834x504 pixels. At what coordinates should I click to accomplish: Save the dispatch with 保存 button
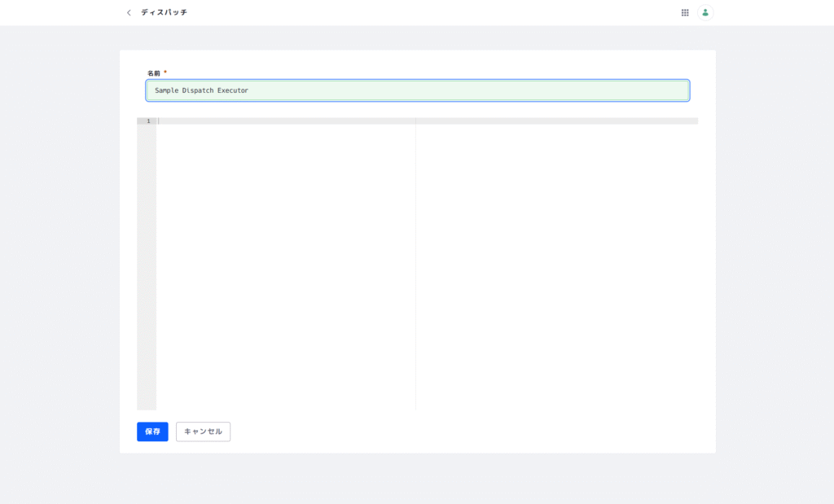click(x=152, y=432)
